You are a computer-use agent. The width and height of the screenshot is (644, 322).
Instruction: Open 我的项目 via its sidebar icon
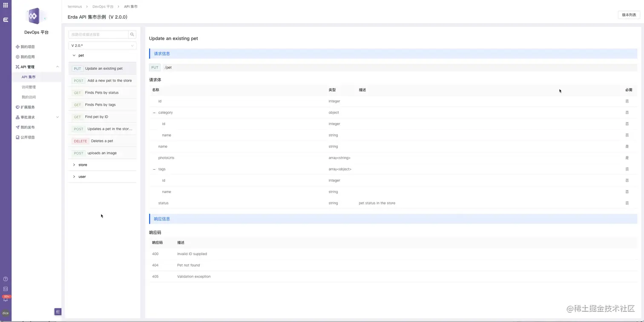pos(17,47)
